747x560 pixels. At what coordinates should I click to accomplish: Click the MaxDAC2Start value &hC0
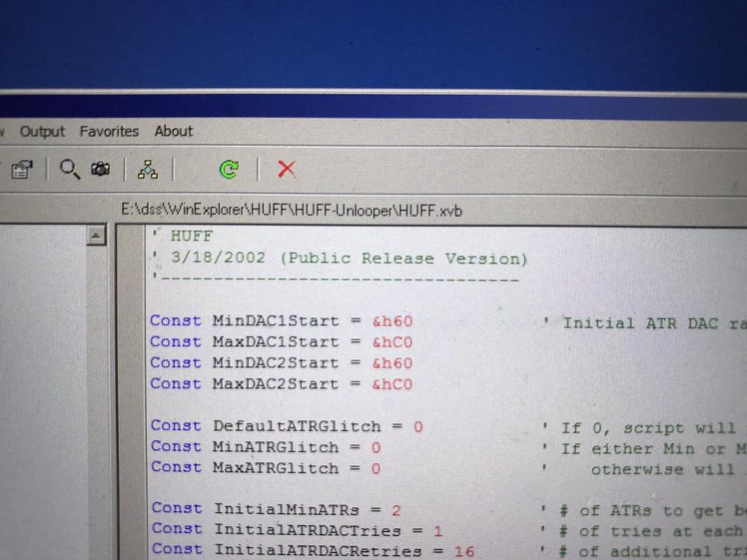(x=391, y=384)
